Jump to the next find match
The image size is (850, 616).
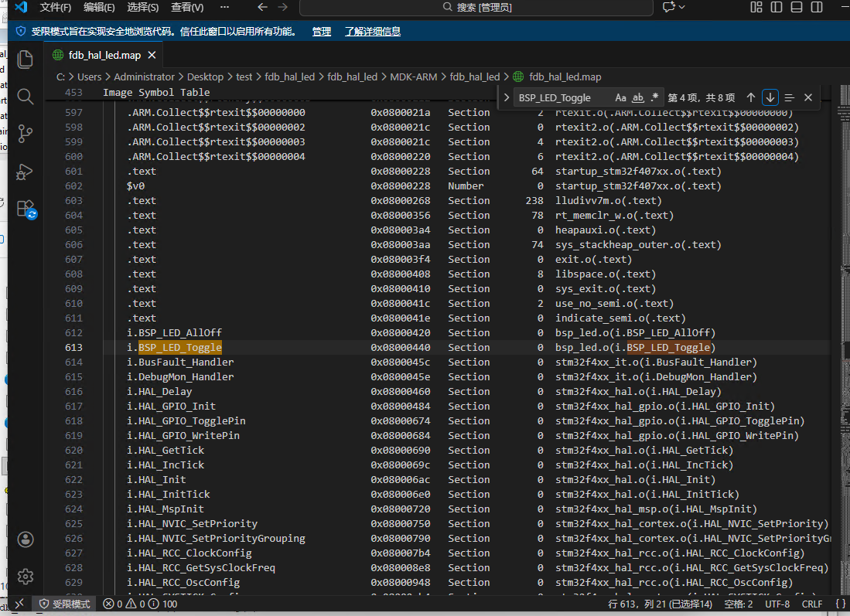pos(770,97)
